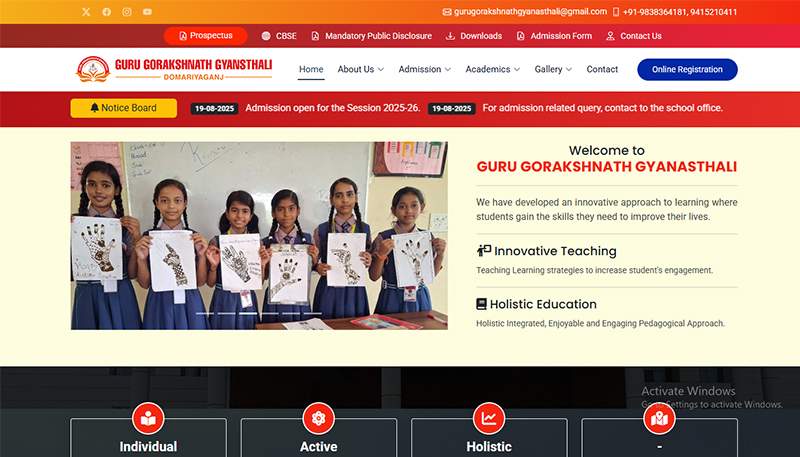Click the school logo emblem
Screen dimensions: 800x457
pos(93,69)
